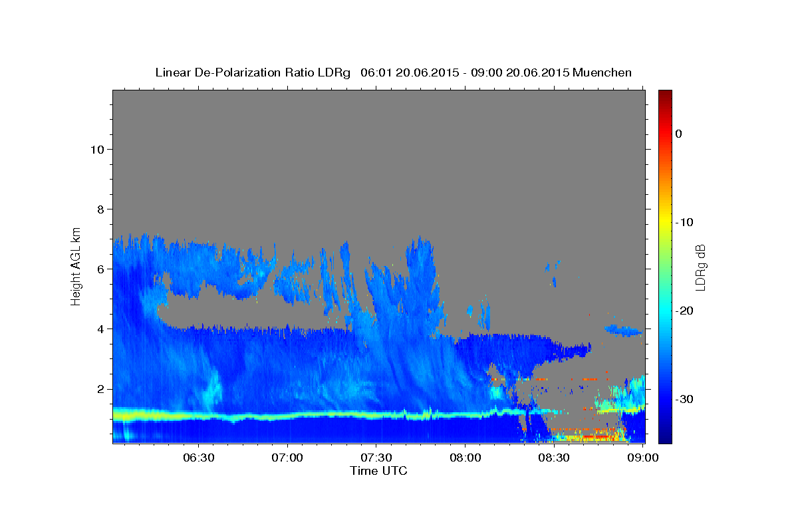Click the 'Height AGL km' axis label
Image resolution: width=798 pixels, height=532 pixels.
pos(76,266)
